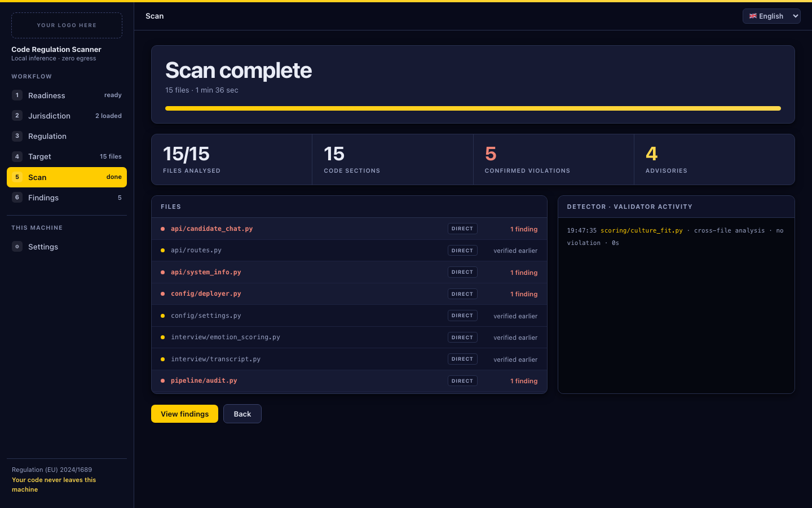Click the 'Your code never leaves this machine' notice
Screen dimensions: 812x508
54,484
